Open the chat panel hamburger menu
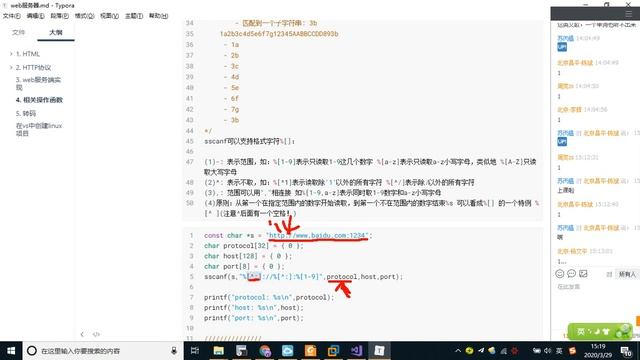The image size is (640, 360). tap(629, 14)
